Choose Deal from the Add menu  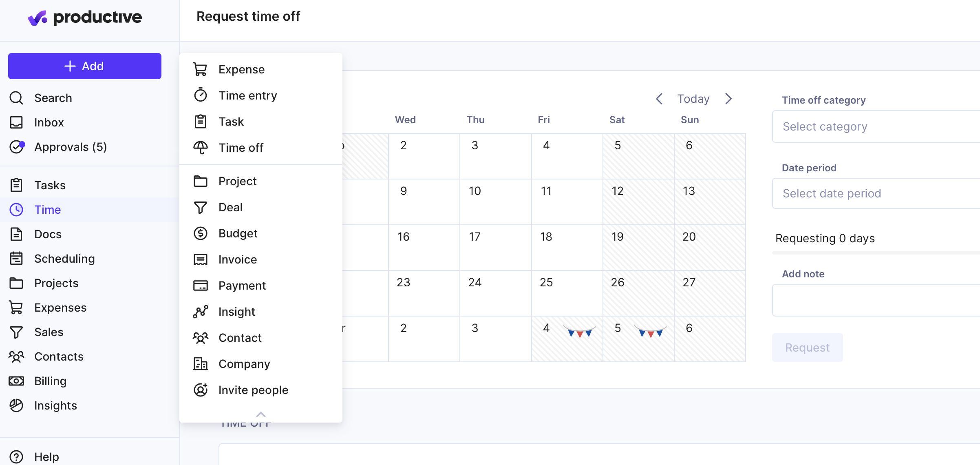[x=261, y=207]
